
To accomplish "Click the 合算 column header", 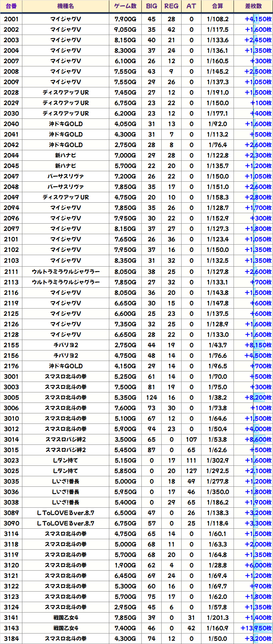I will 217,6.
